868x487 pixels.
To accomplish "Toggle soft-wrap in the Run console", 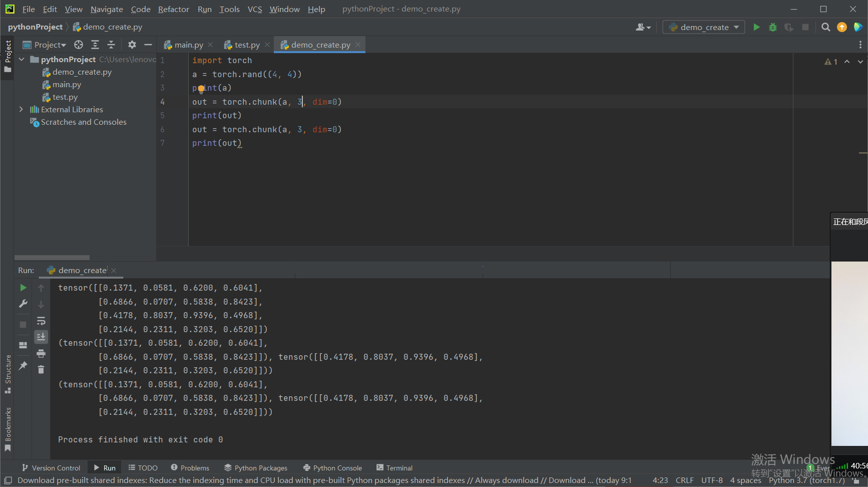I will click(41, 321).
